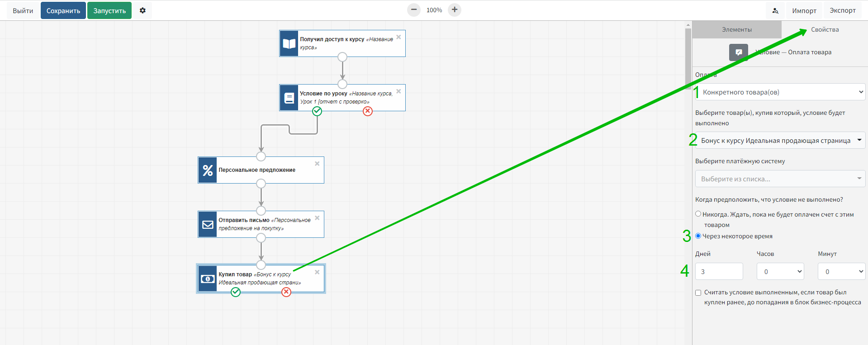The width and height of the screenshot is (868, 345).
Task: Click the red cross output of Условие по уроку
Action: tap(368, 111)
